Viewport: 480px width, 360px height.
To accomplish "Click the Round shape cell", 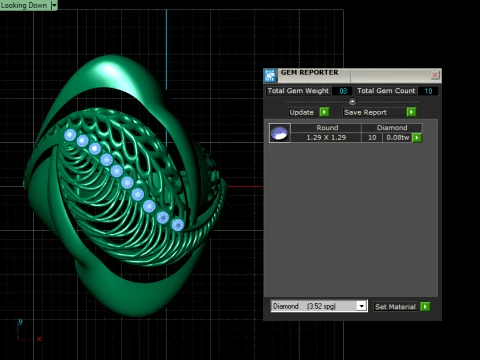I will pyautogui.click(x=327, y=128).
